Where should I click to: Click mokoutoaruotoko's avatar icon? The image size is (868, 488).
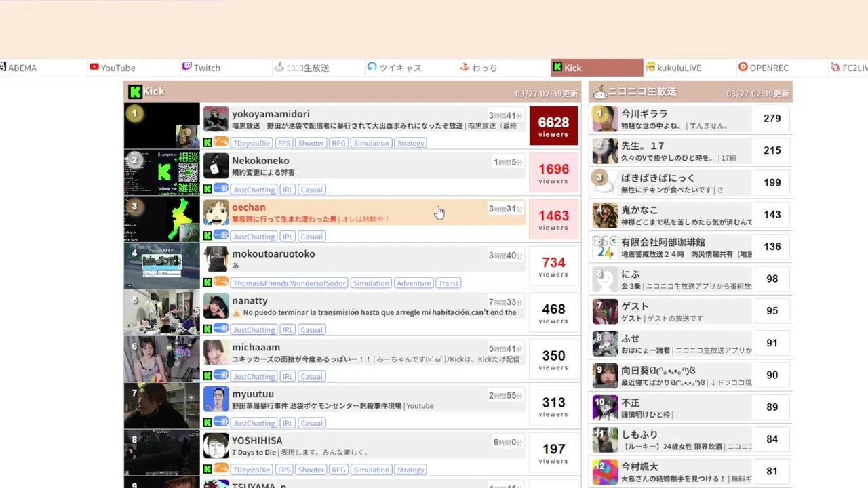point(216,260)
